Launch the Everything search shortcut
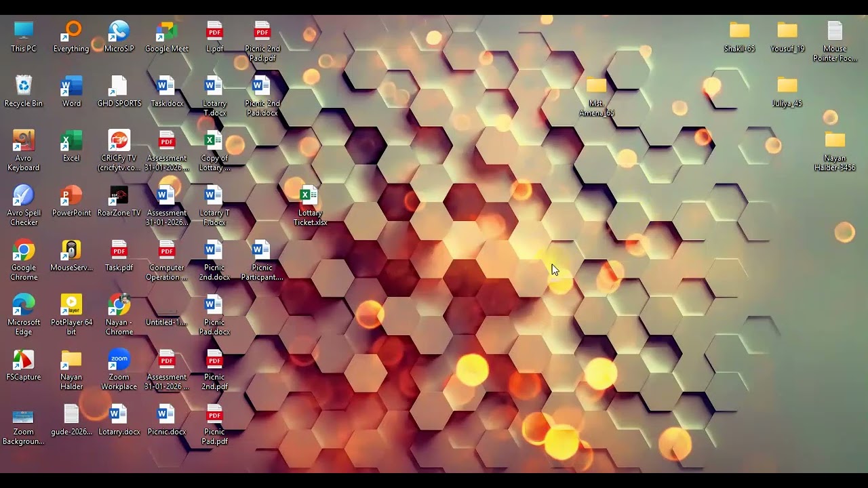The image size is (868, 488). click(71, 37)
